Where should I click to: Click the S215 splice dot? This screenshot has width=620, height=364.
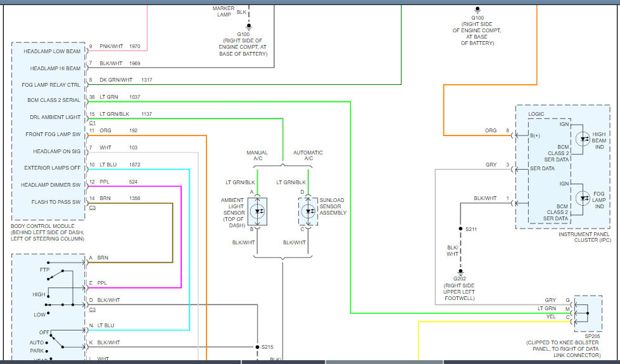pyautogui.click(x=257, y=347)
